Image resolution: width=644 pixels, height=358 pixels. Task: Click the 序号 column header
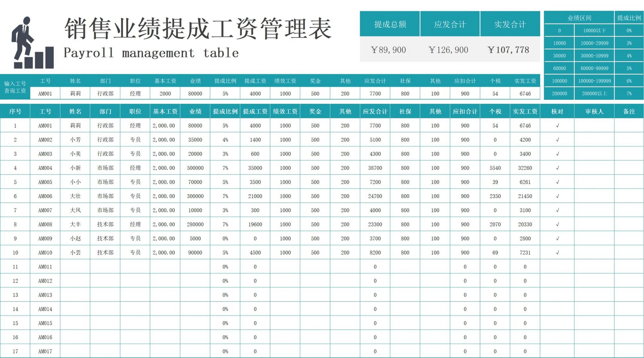(x=15, y=111)
